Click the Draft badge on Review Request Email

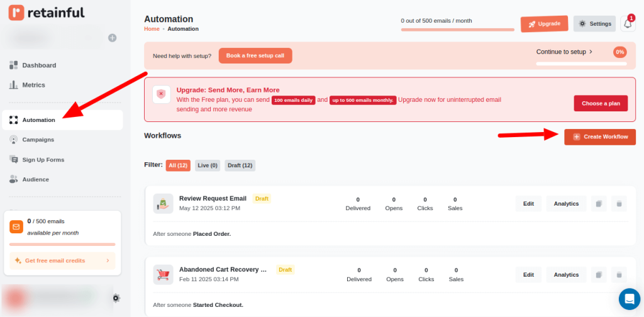[x=262, y=199]
